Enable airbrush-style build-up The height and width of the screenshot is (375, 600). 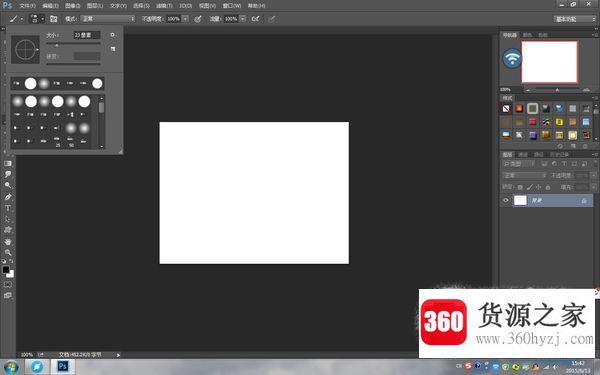tap(256, 19)
